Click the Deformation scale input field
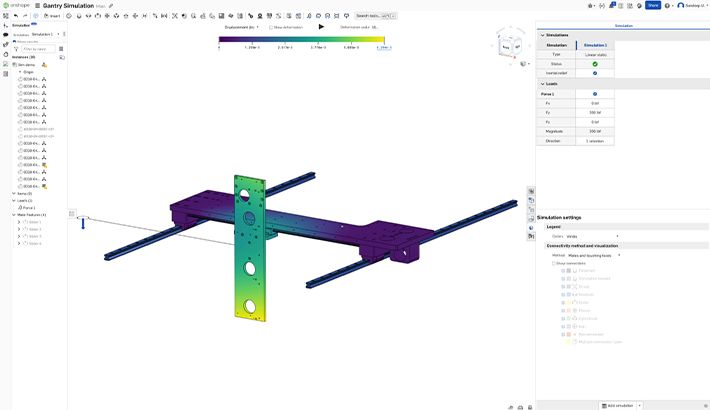This screenshot has height=410, width=710. click(374, 27)
